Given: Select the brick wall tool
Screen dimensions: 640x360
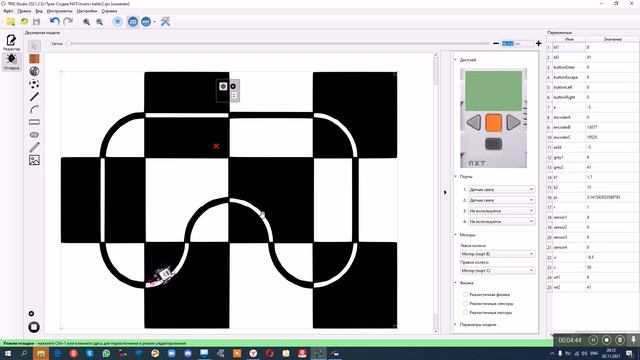Looking at the screenshot, I should point(34,59).
